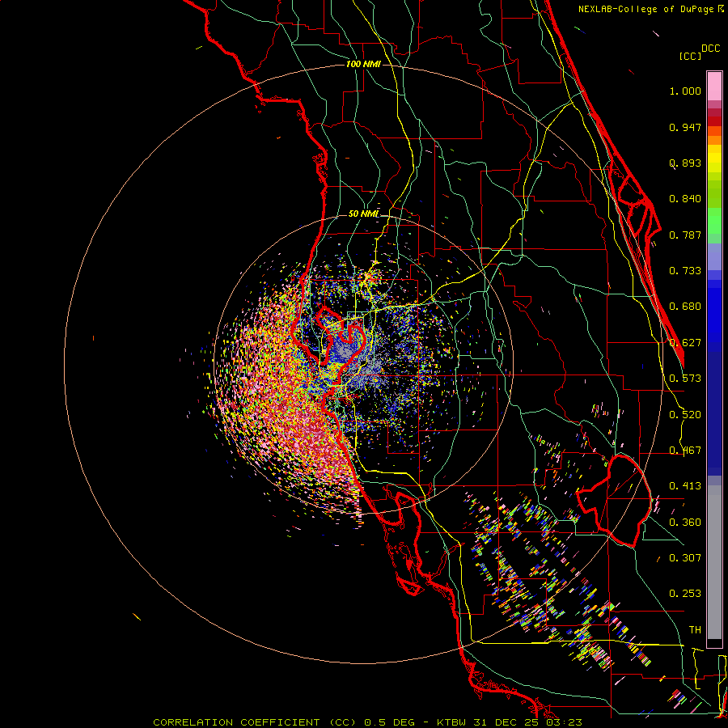Click the 0.253 legend value
The width and height of the screenshot is (728, 728).
point(685,594)
